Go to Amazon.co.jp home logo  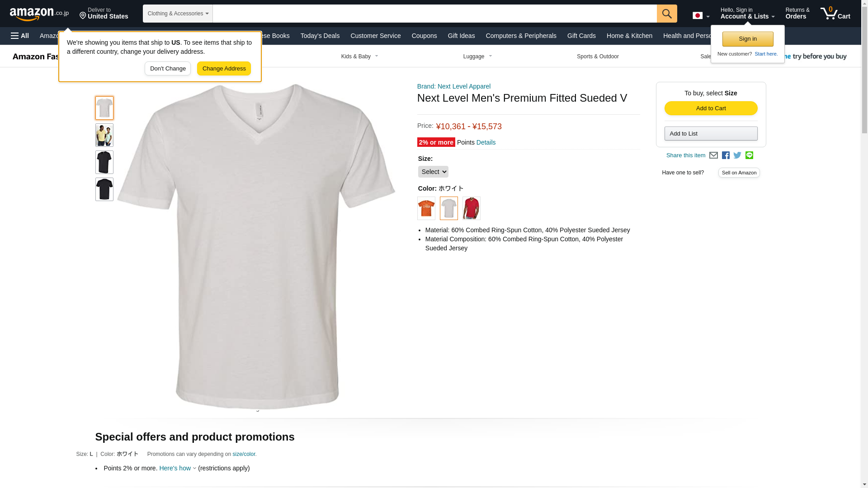39,14
